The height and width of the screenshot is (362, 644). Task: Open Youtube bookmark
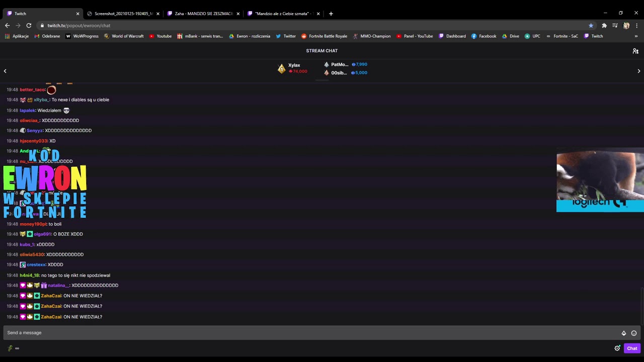(160, 36)
